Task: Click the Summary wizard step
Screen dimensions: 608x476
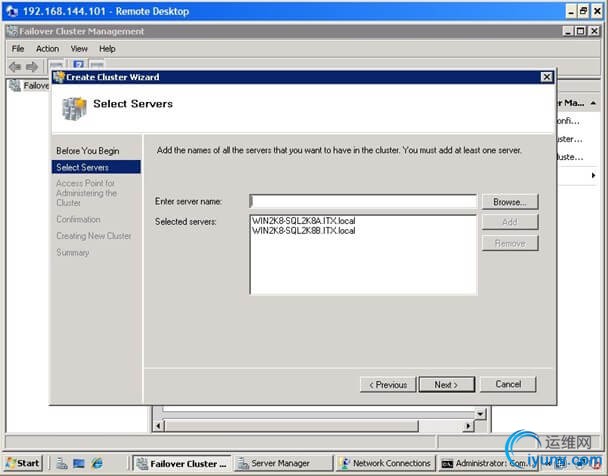Action: pyautogui.click(x=73, y=252)
